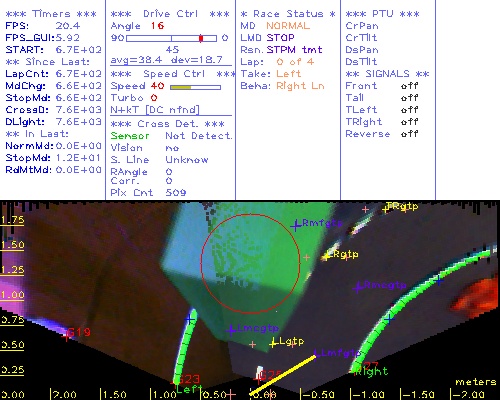Click the blue LRmcgtp cross marker
This screenshot has height=400, width=500.
[358, 287]
